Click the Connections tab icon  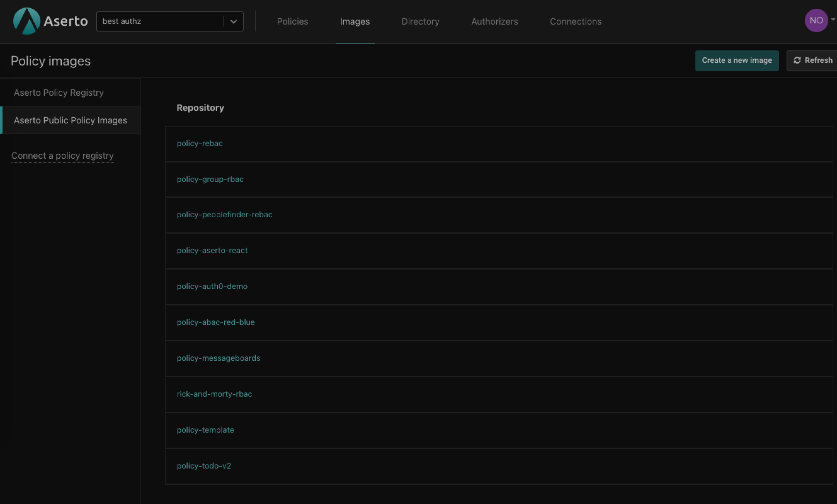click(x=575, y=21)
